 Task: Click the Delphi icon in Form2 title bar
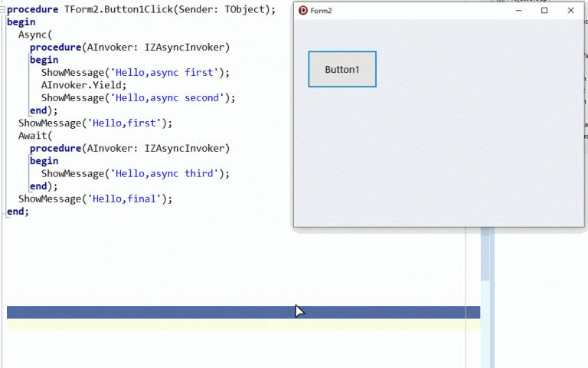303,11
